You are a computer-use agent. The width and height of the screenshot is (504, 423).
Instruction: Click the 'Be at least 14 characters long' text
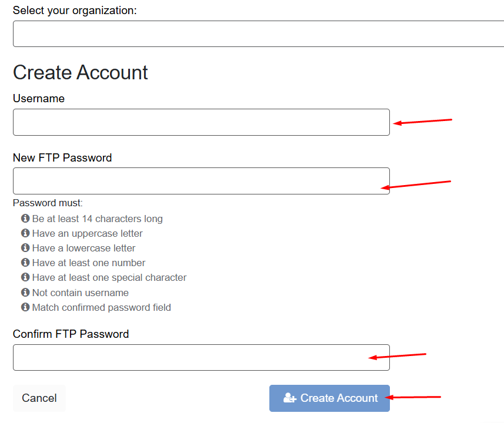98,219
